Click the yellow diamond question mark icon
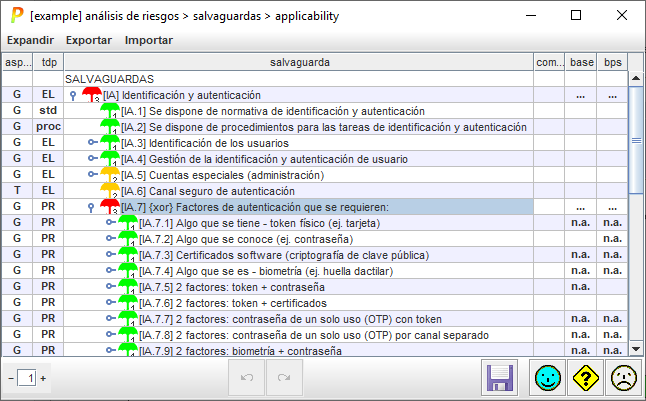The height and width of the screenshot is (401, 646). (584, 378)
